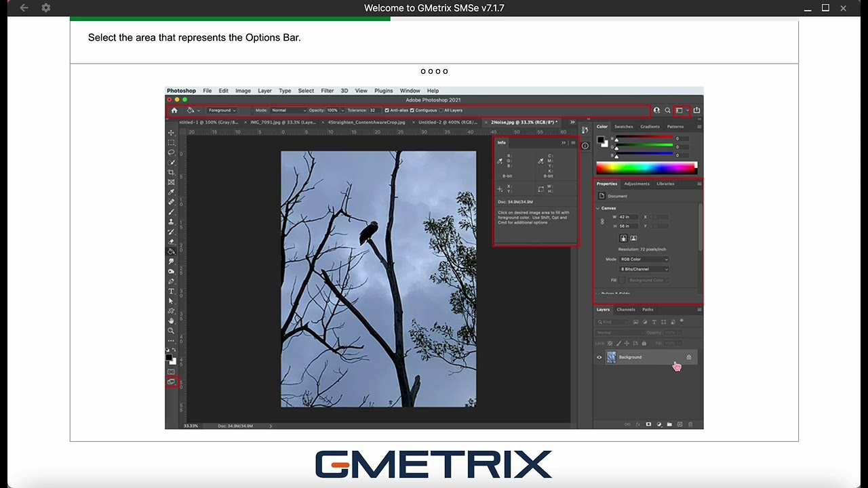This screenshot has height=488, width=868.
Task: Open the 8 Bits/Channel dropdown
Action: (x=644, y=269)
